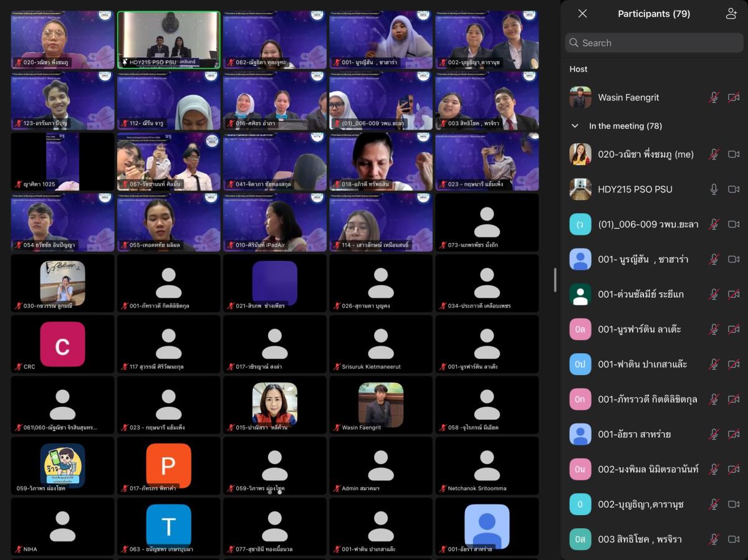Select the 015 participant photo tile
The height and width of the screenshot is (560, 748).
[x=275, y=405]
